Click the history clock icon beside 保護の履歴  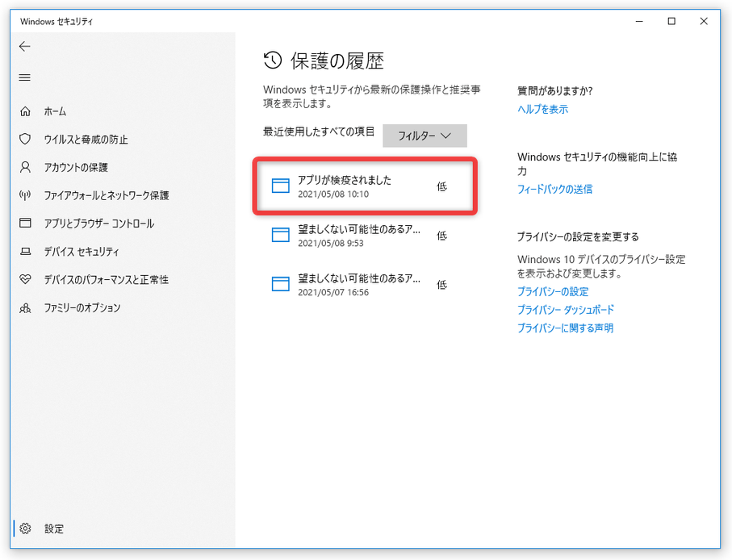(273, 61)
